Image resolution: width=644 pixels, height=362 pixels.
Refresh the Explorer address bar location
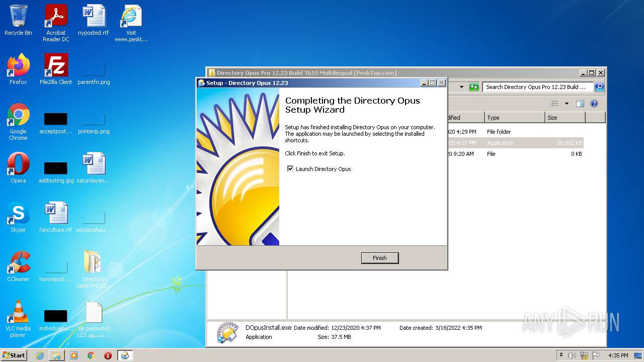coord(474,87)
